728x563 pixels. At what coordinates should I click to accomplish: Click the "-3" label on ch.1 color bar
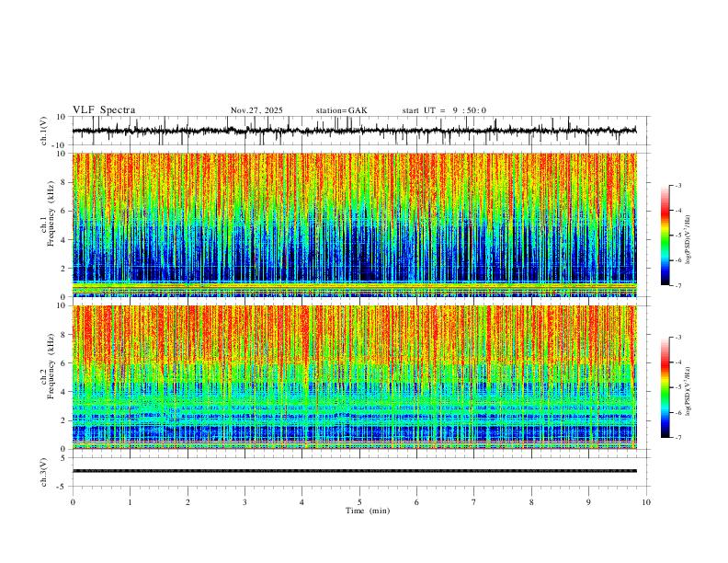tap(678, 185)
